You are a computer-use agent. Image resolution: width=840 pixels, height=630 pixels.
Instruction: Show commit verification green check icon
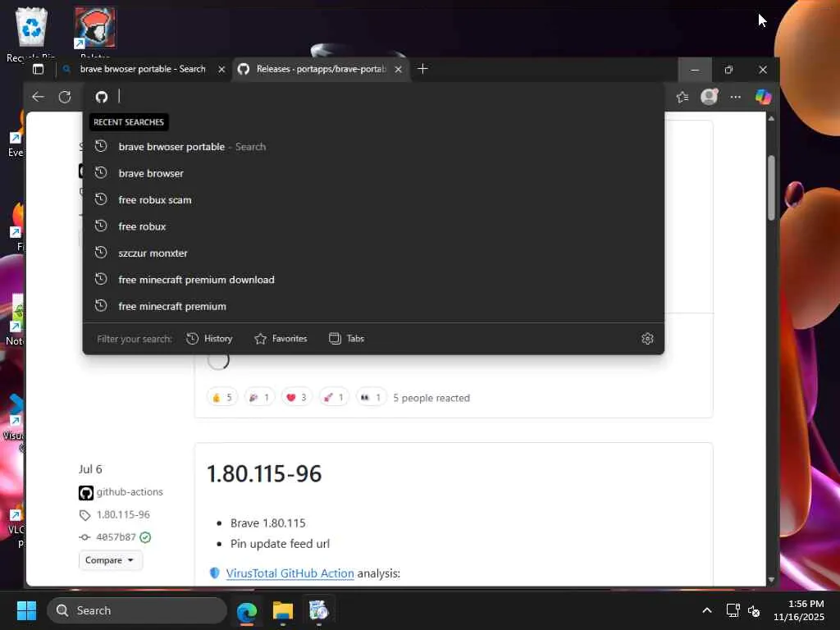pyautogui.click(x=145, y=537)
